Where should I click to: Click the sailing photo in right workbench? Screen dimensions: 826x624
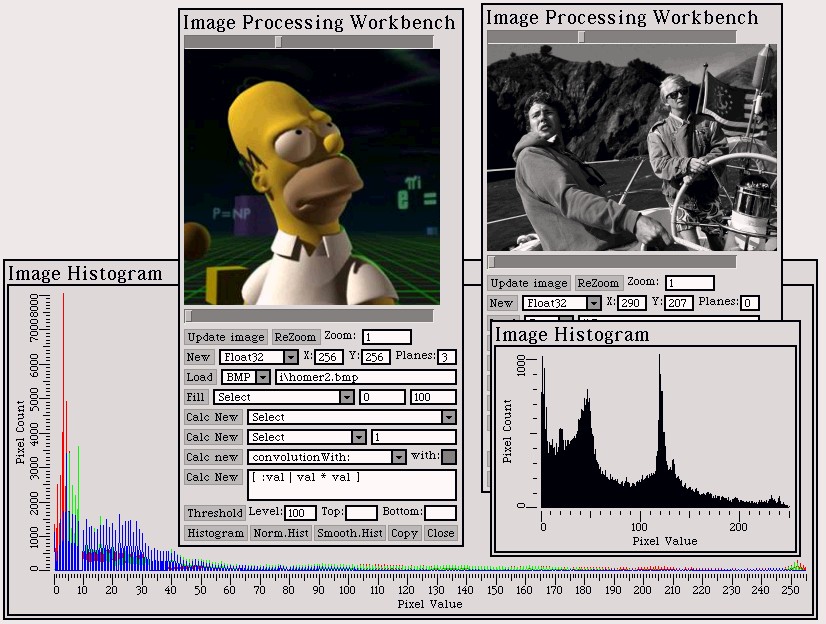click(632, 147)
